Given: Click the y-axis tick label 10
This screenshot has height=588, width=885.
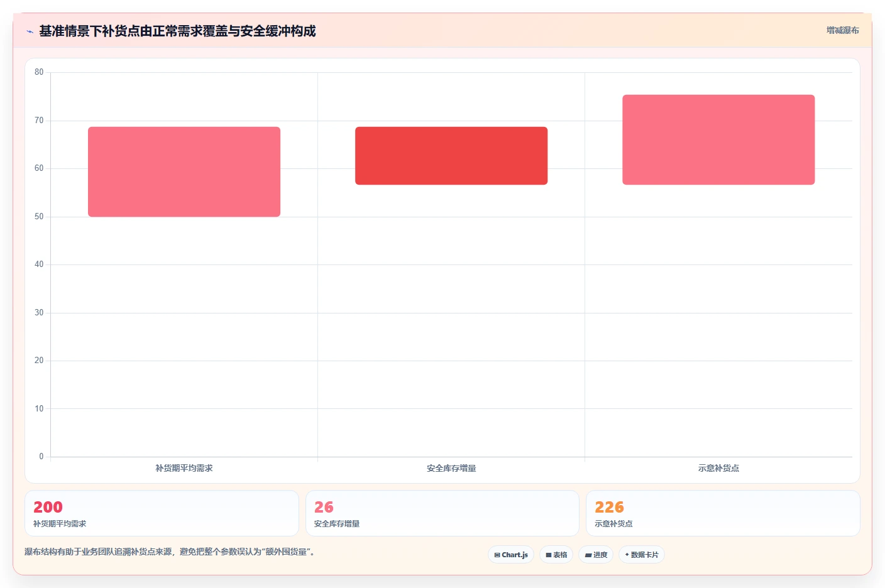Looking at the screenshot, I should pyautogui.click(x=39, y=409).
